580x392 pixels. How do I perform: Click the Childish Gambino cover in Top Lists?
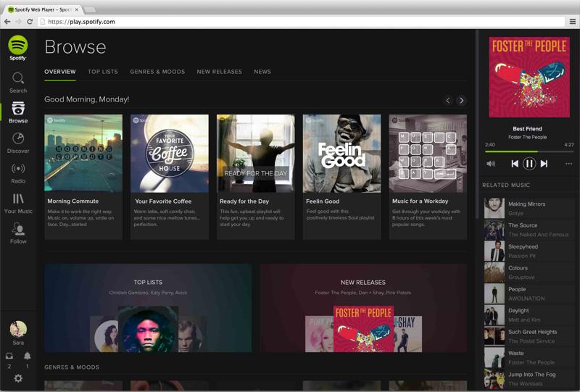(148, 329)
